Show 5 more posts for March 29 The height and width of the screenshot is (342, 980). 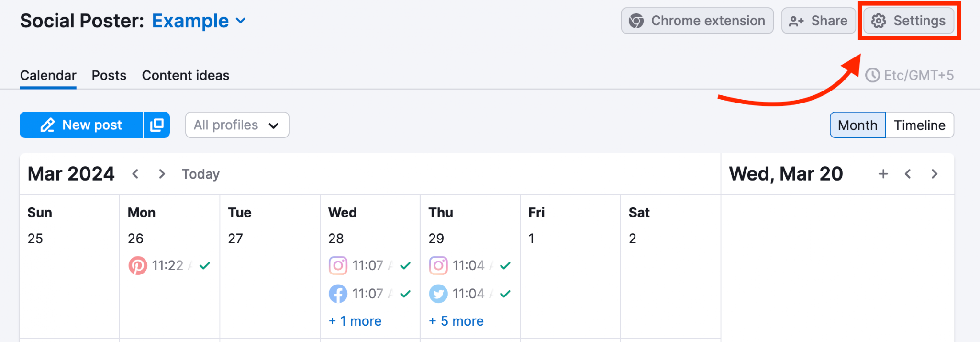pos(456,321)
